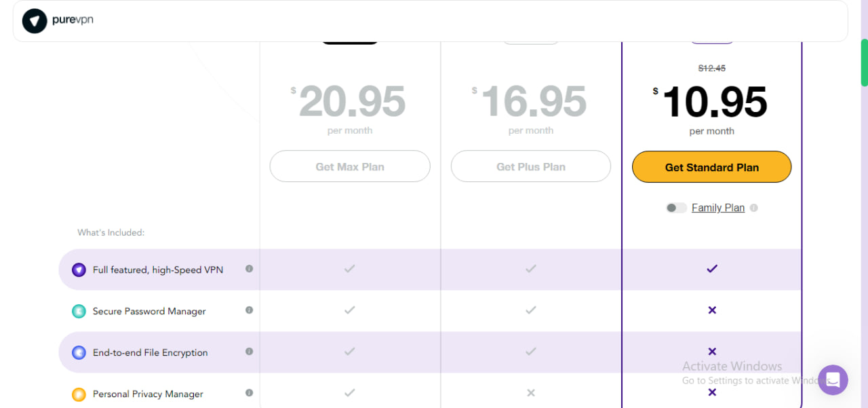Viewport: 868px width, 408px height.
Task: Click the info icon for End-to-end File Encryption
Action: pyautogui.click(x=249, y=352)
